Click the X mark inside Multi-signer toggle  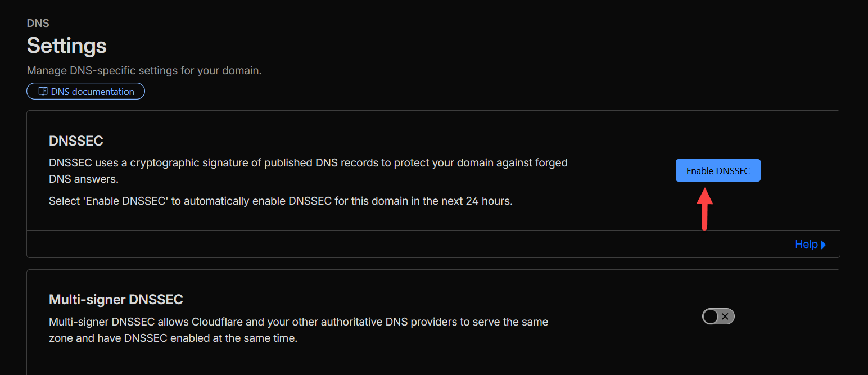point(725,317)
